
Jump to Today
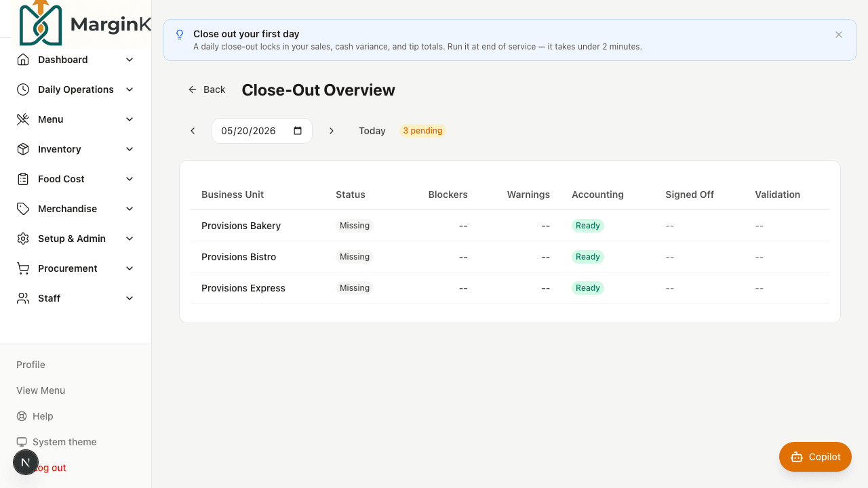pos(372,131)
